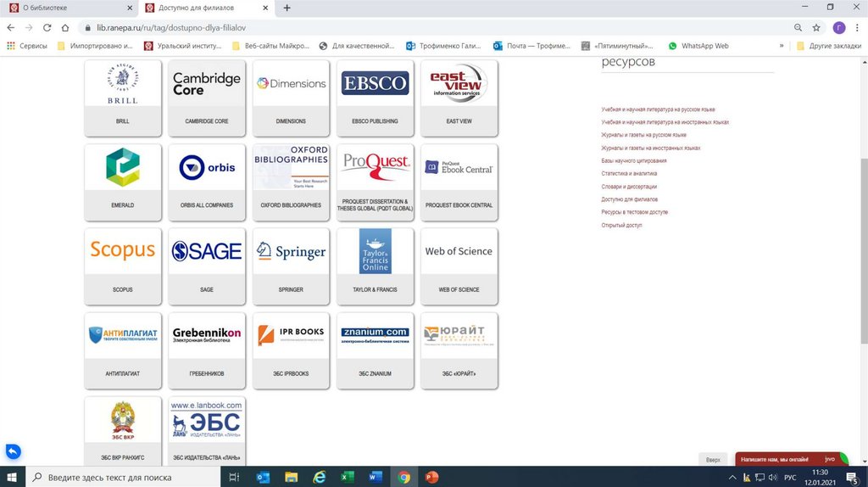This screenshot has width=868, height=487.
Task: Open the Scopus resource card
Action: (x=123, y=266)
